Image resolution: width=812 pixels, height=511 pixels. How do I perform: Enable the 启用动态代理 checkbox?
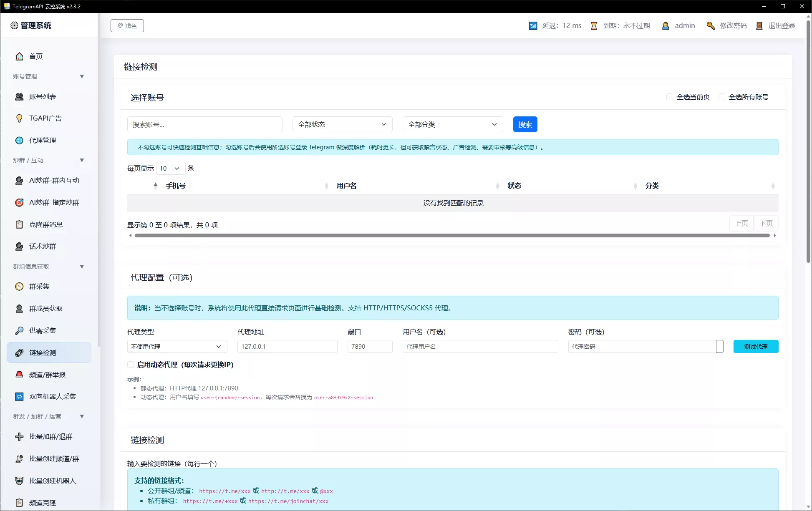coord(131,365)
